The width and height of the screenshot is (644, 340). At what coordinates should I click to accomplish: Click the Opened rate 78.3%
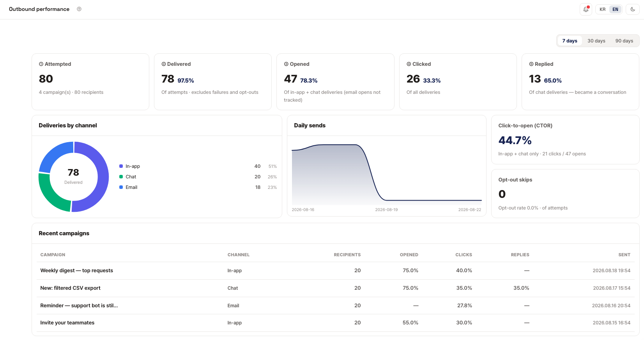click(309, 81)
